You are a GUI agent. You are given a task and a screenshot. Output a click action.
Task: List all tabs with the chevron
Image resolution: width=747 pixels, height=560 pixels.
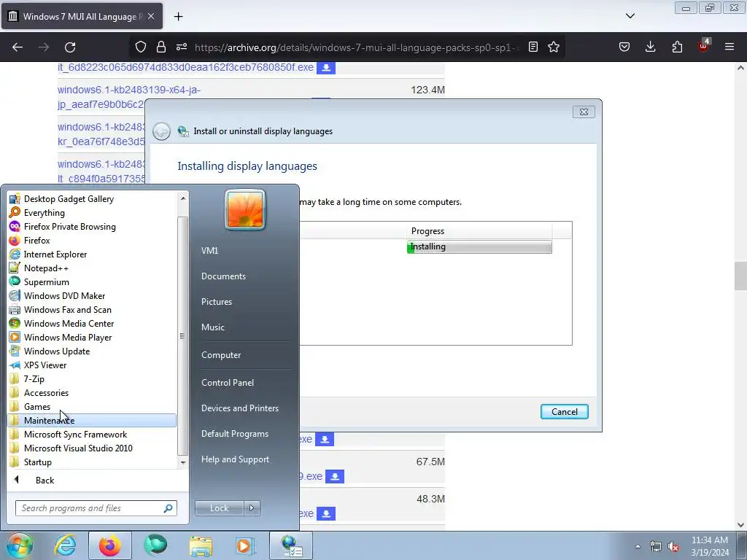(x=630, y=16)
